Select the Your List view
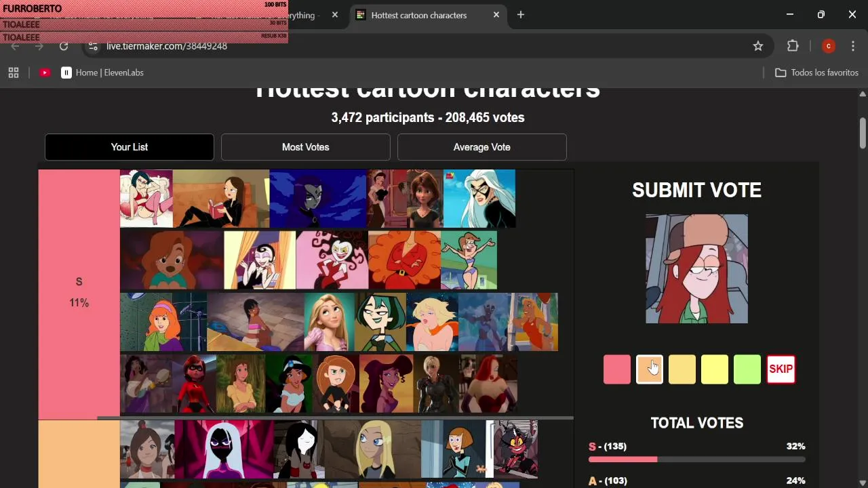Screen dimensions: 868x488 [130, 147]
